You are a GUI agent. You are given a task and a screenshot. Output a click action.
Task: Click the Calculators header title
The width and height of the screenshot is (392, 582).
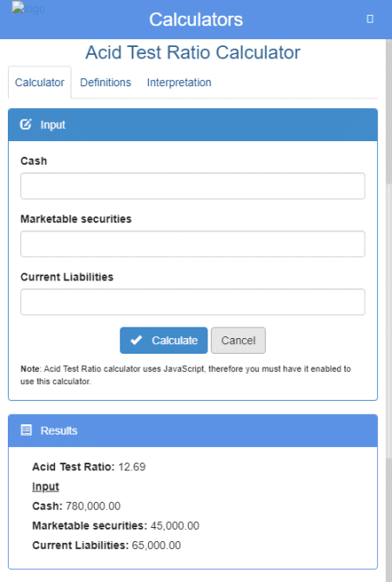point(196,19)
